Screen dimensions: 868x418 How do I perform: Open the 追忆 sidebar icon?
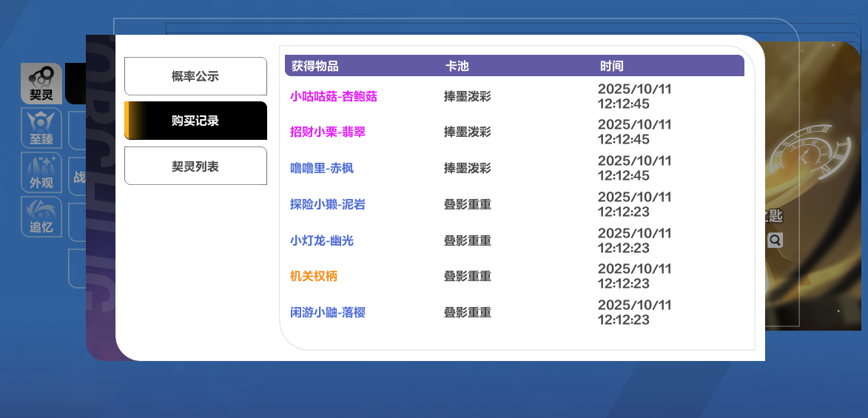pos(41,217)
